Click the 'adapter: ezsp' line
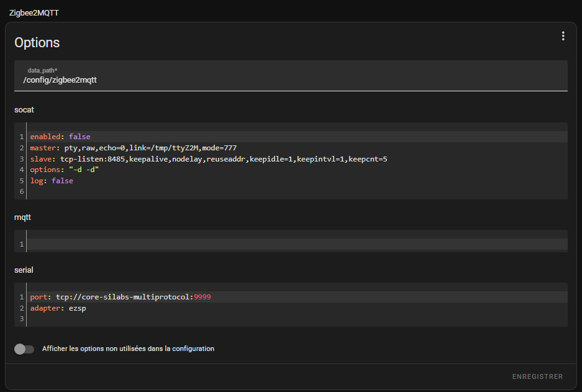Screen dimensions: 582x392 pyautogui.click(x=58, y=308)
